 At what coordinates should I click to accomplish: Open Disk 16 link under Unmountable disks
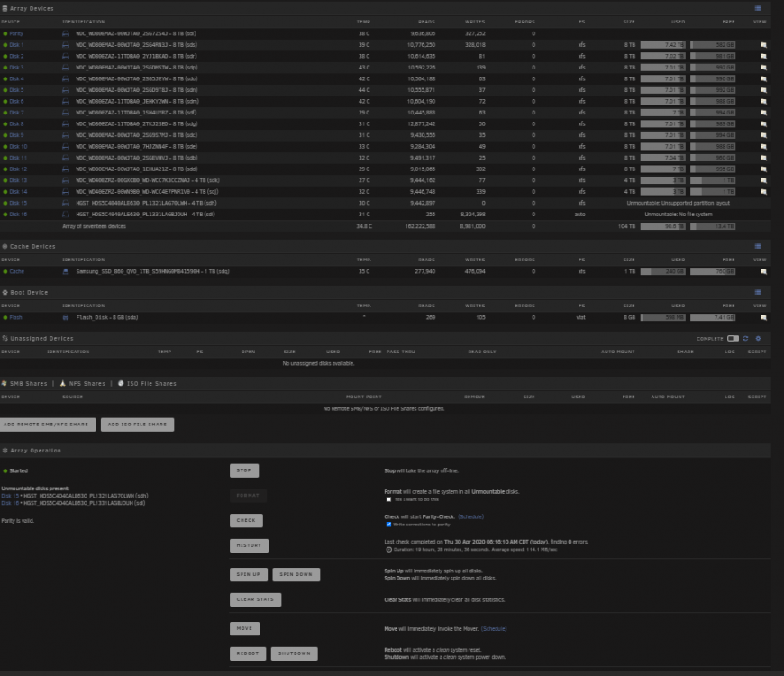10,503
